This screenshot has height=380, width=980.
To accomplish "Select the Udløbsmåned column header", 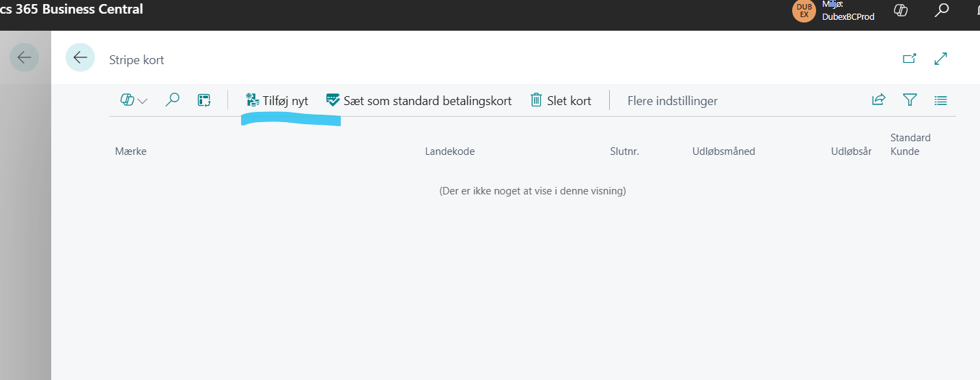I will (x=723, y=151).
